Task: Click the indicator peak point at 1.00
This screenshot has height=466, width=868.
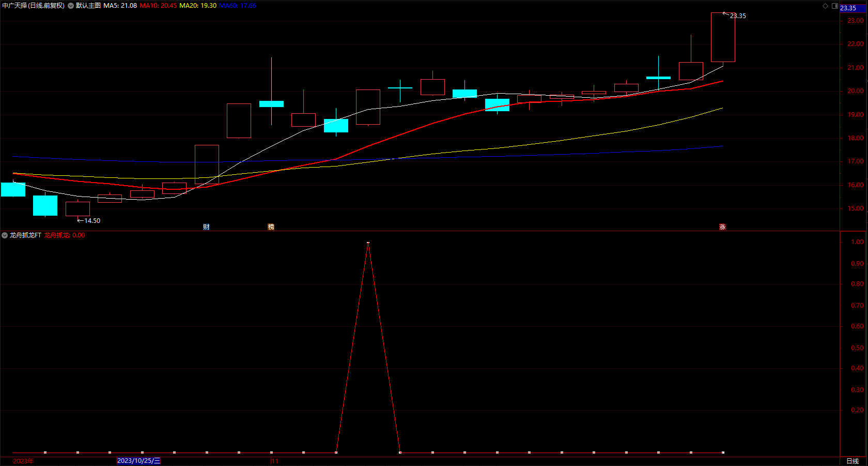Action: point(368,242)
